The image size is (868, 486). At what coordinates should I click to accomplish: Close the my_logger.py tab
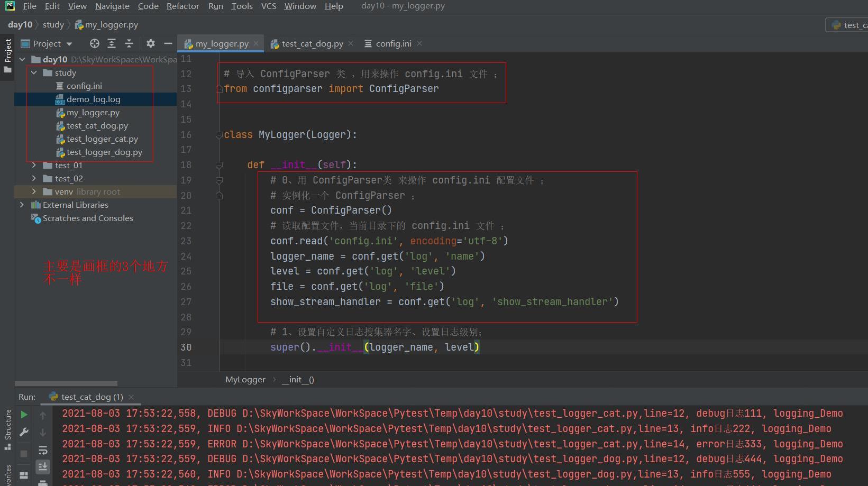point(256,43)
